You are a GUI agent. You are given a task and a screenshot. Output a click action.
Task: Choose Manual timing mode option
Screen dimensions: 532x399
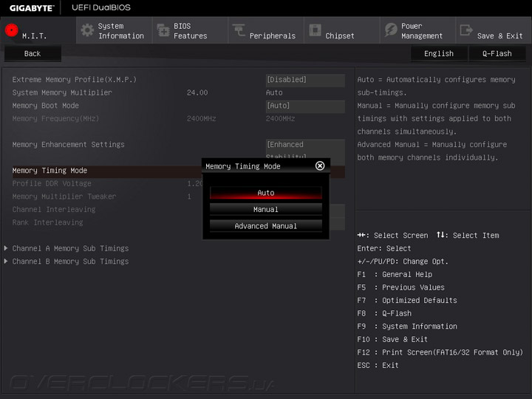tap(266, 209)
